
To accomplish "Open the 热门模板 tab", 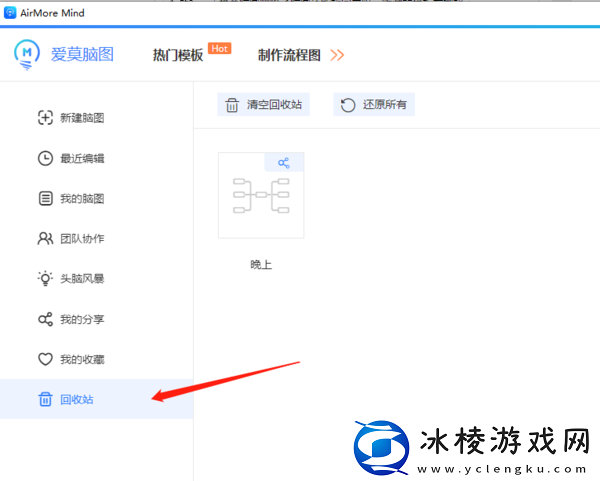I will (x=178, y=55).
